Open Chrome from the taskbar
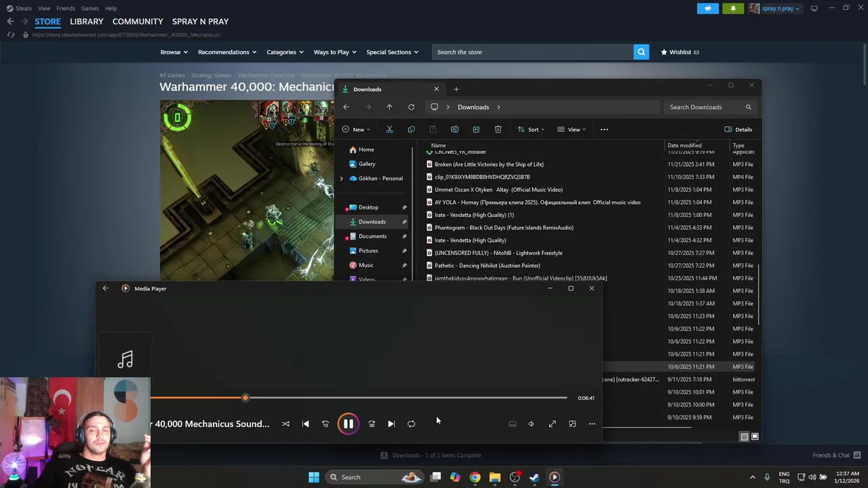Viewport: 868px width, 488px height. 475,477
